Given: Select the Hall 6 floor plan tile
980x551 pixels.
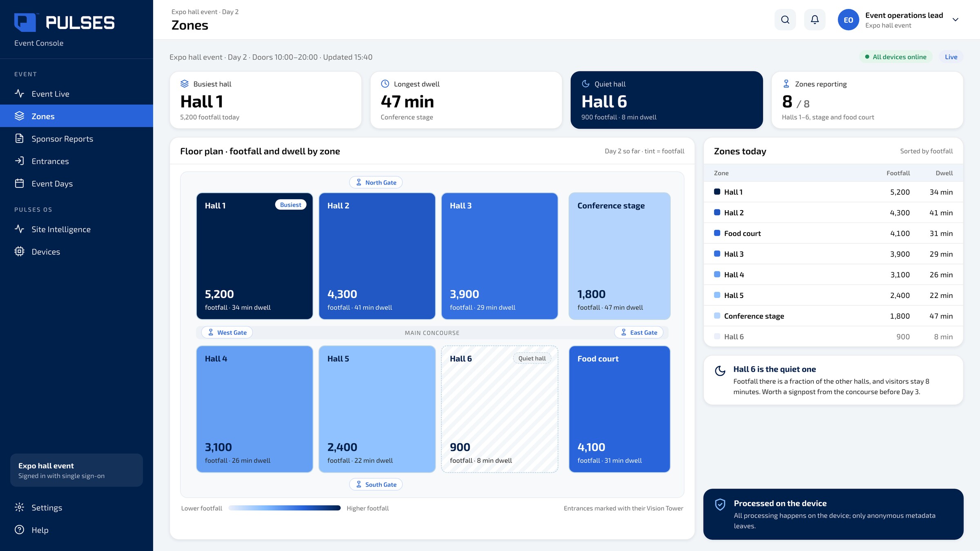Looking at the screenshot, I should click(499, 409).
